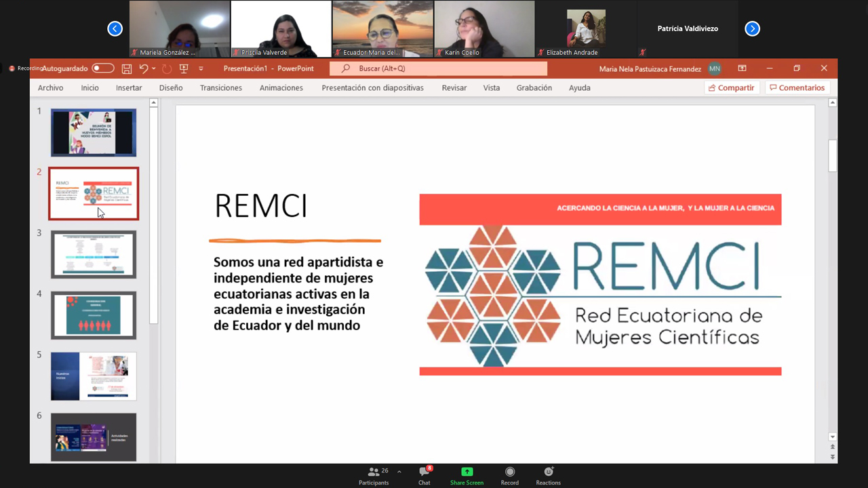Switch to the Grabación tab

pos(534,87)
